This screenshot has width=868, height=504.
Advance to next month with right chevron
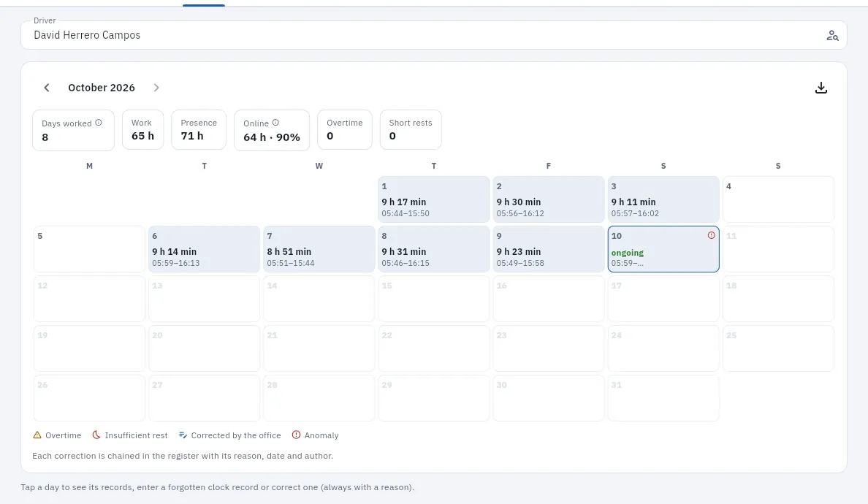click(156, 88)
